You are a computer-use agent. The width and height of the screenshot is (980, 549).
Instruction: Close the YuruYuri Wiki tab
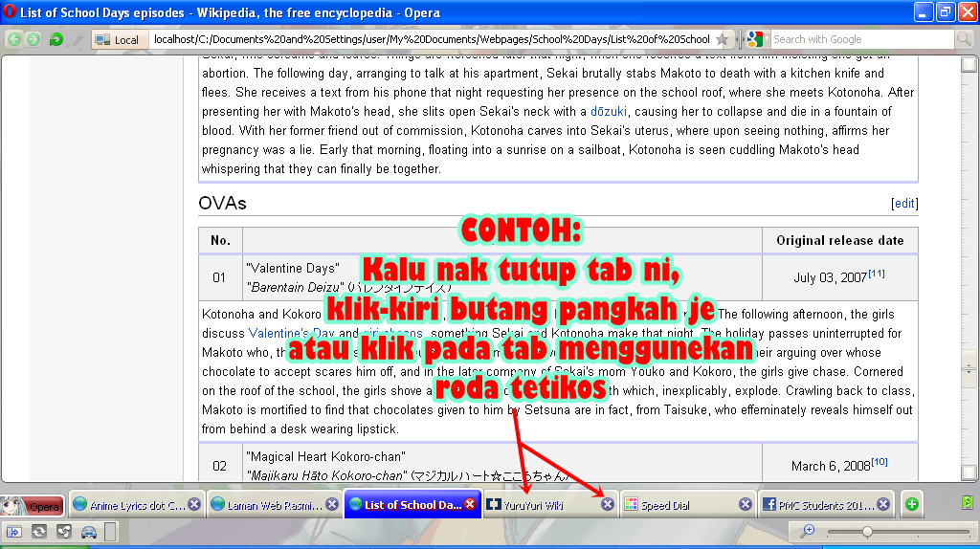[x=608, y=504]
